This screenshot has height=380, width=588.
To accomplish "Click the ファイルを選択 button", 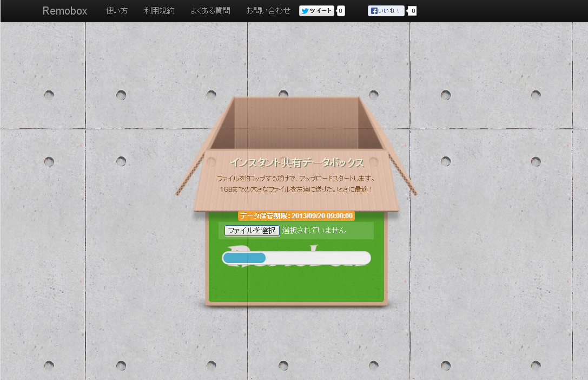I will pyautogui.click(x=252, y=230).
